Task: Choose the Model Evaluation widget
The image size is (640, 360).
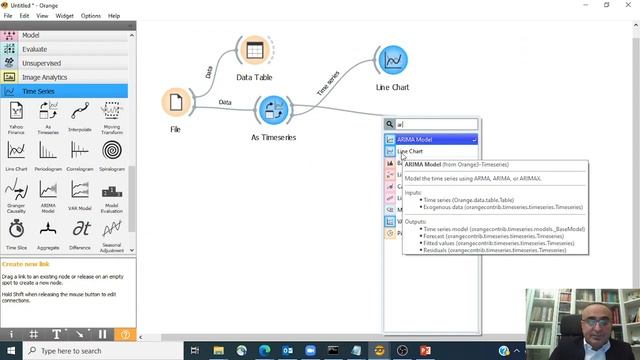Action: (111, 196)
